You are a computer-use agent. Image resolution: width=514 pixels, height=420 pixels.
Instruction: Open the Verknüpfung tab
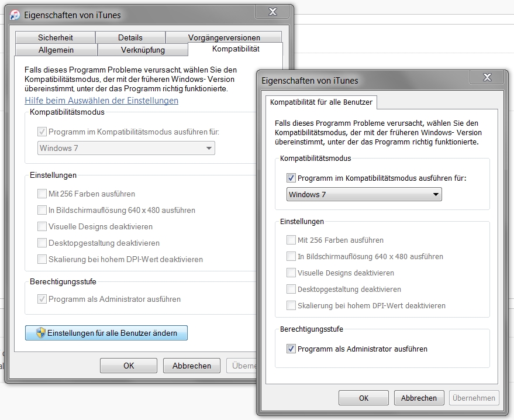[143, 50]
